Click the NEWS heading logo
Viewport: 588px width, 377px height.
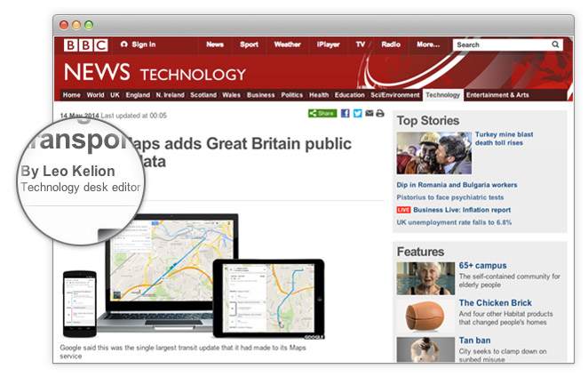(x=97, y=72)
